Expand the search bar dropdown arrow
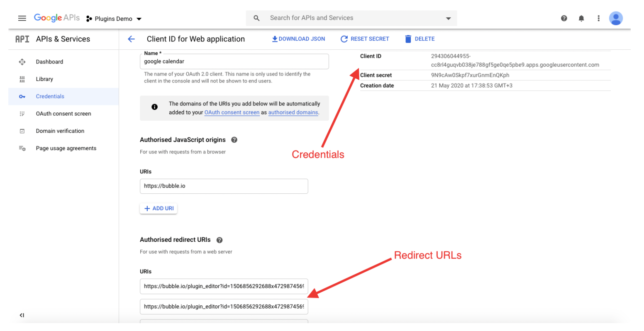The height and width of the screenshot is (331, 644). [x=448, y=19]
